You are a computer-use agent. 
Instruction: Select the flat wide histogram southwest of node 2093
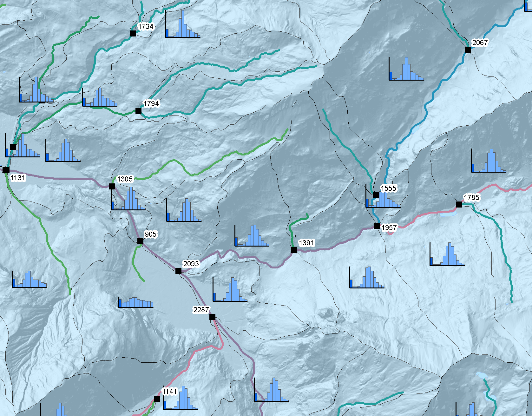(x=136, y=302)
